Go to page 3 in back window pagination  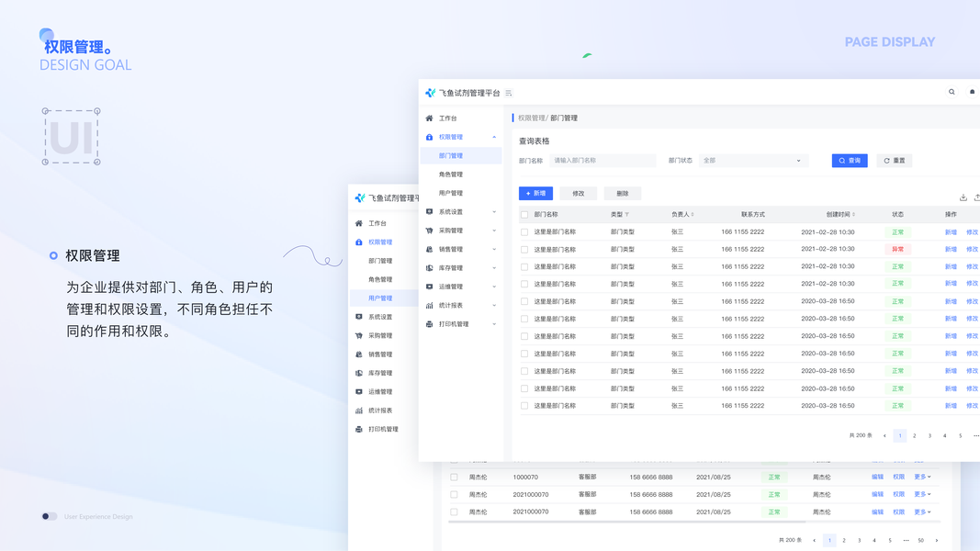860,540
